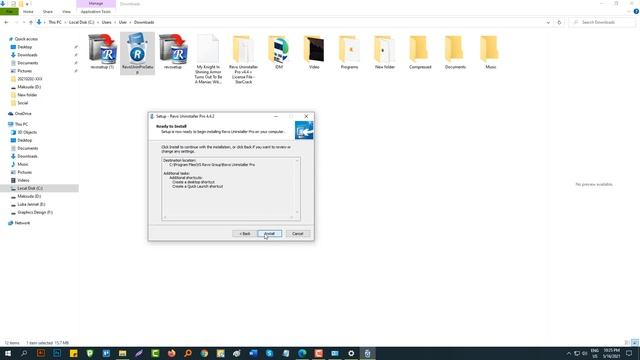Cancel the Revo Uninstaller setup
640x360 pixels.
pyautogui.click(x=298, y=233)
